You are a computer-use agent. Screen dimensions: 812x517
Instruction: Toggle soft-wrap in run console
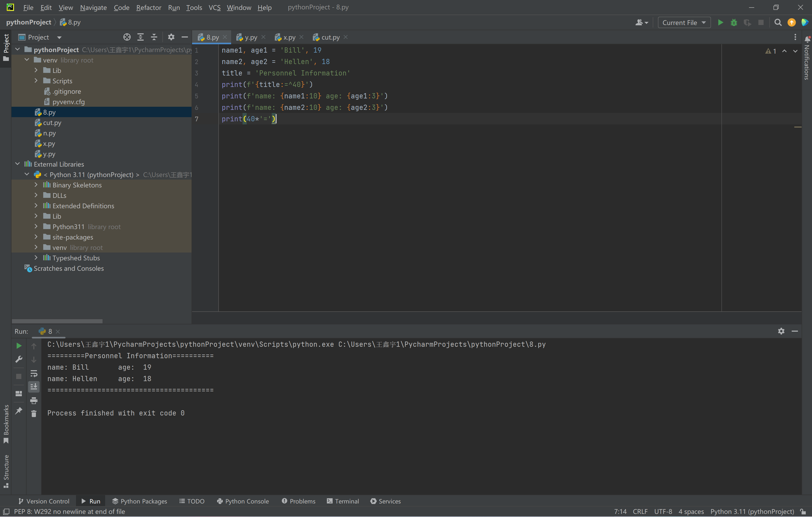34,373
